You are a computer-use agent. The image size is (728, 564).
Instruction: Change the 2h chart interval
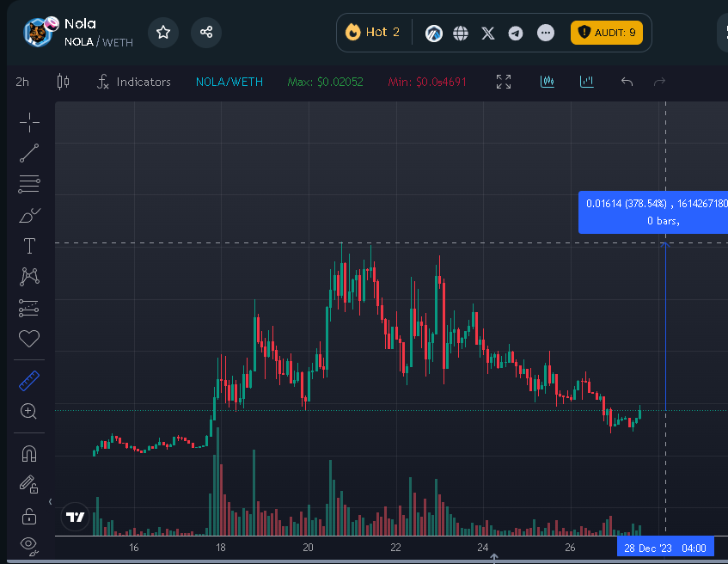[22, 83]
